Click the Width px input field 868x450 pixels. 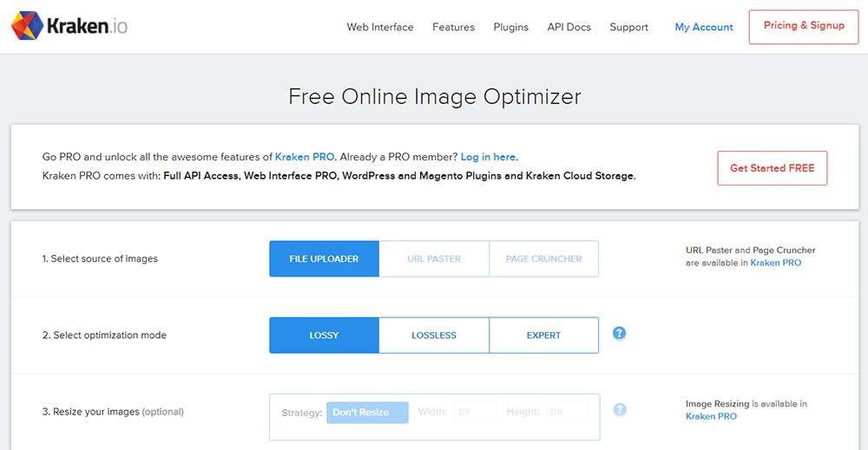pyautogui.click(x=476, y=412)
